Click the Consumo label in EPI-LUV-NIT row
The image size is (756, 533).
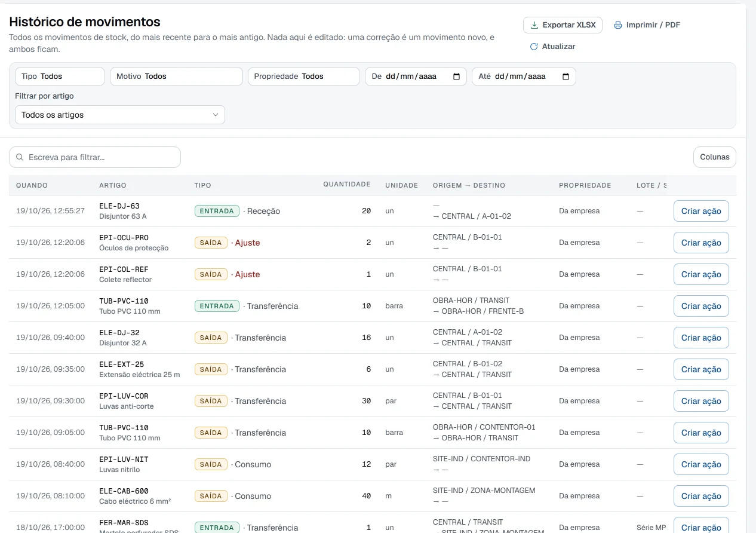pos(253,464)
